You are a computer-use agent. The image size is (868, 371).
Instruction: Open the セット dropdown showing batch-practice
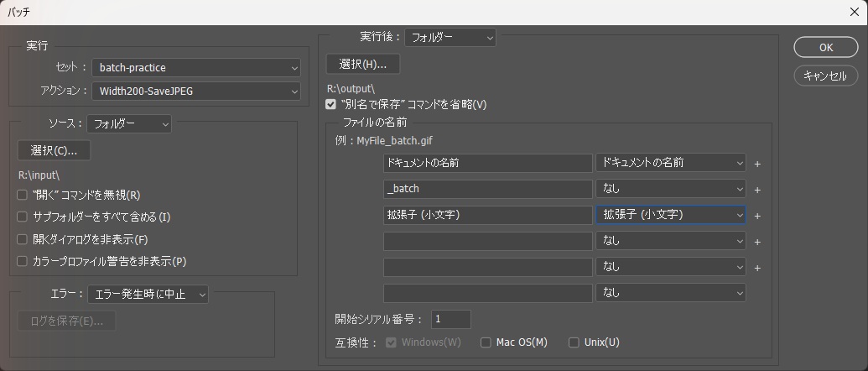pos(196,67)
